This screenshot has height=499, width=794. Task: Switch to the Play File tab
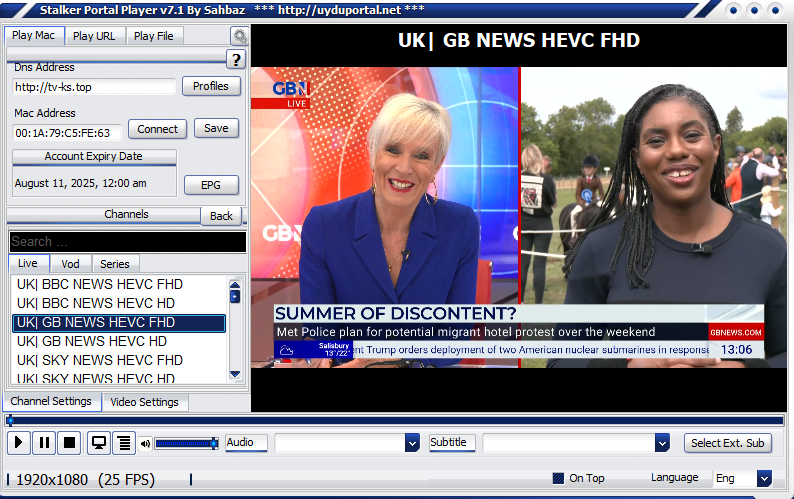click(153, 36)
